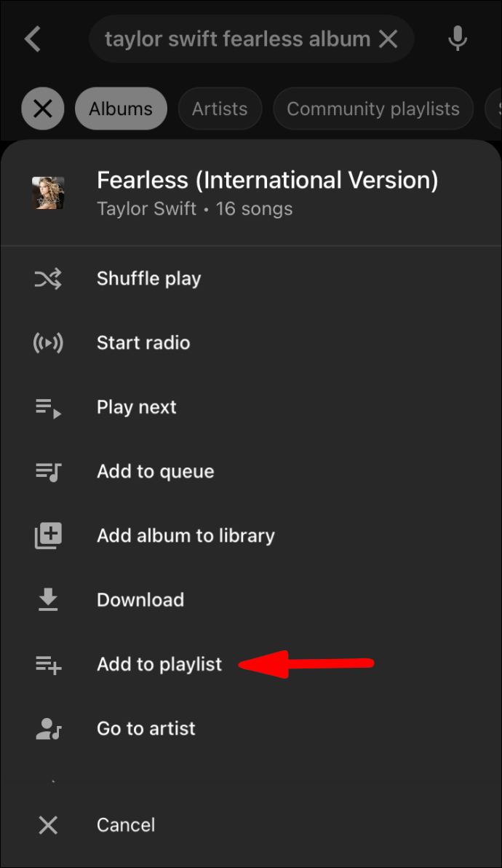Screen dimensions: 502x868
Task: Tap the download arrow icon
Action: point(48,599)
